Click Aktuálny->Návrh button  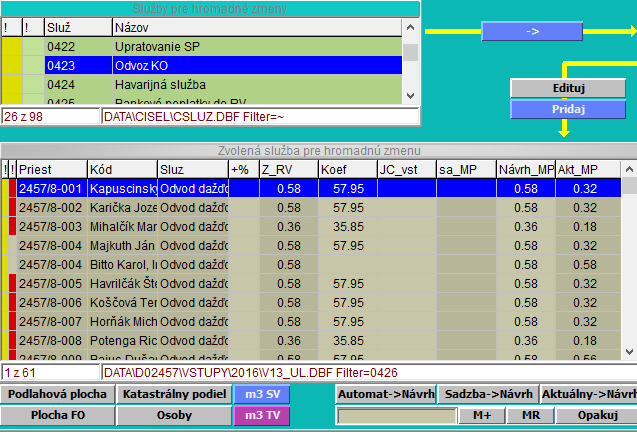[x=589, y=394]
